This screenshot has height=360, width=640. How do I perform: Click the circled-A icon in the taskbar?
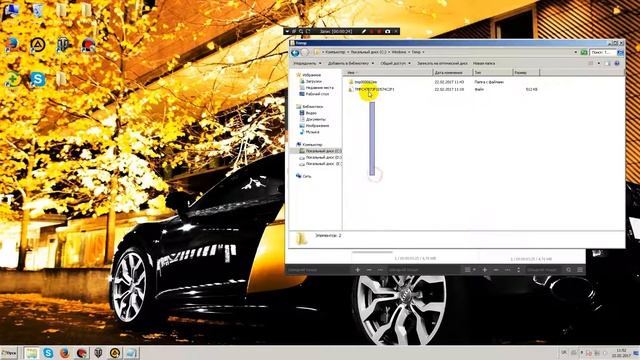[115, 353]
